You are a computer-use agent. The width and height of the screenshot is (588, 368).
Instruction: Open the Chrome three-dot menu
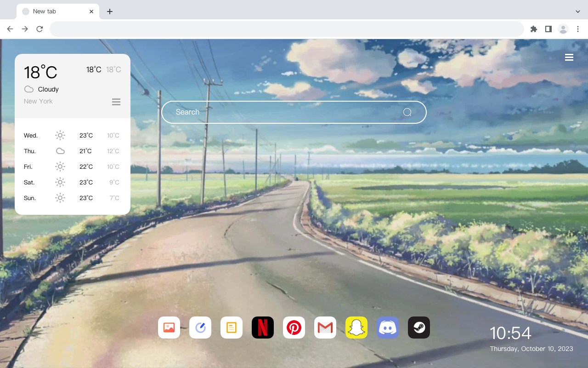click(578, 29)
